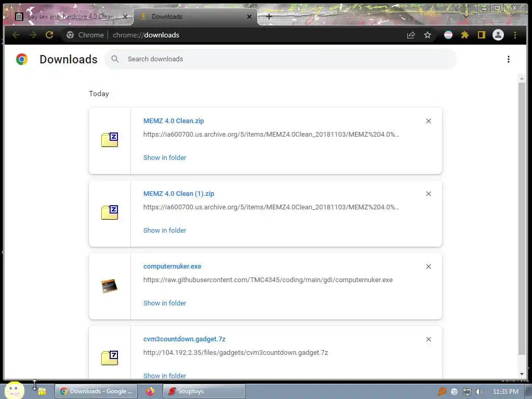
Task: Show MEMZ 4.0 Clean (1).zip in folder
Action: [165, 230]
